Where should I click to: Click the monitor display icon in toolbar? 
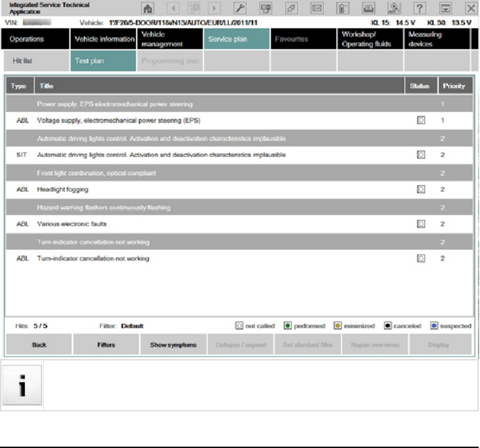pyautogui.click(x=266, y=8)
